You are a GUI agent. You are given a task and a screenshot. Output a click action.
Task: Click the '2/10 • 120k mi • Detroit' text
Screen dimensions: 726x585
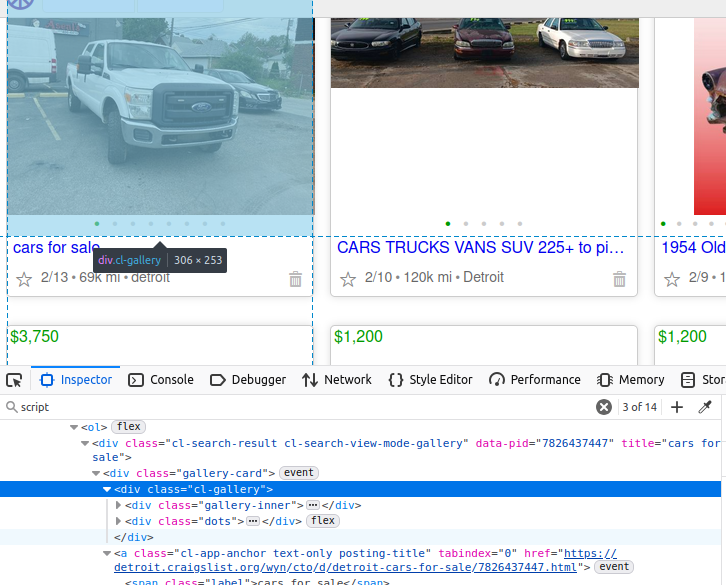point(434,277)
